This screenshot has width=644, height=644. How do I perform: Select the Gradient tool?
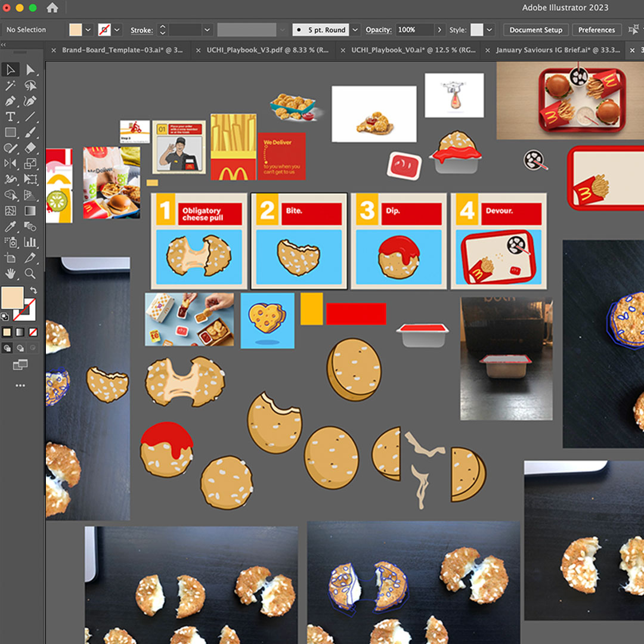point(30,210)
